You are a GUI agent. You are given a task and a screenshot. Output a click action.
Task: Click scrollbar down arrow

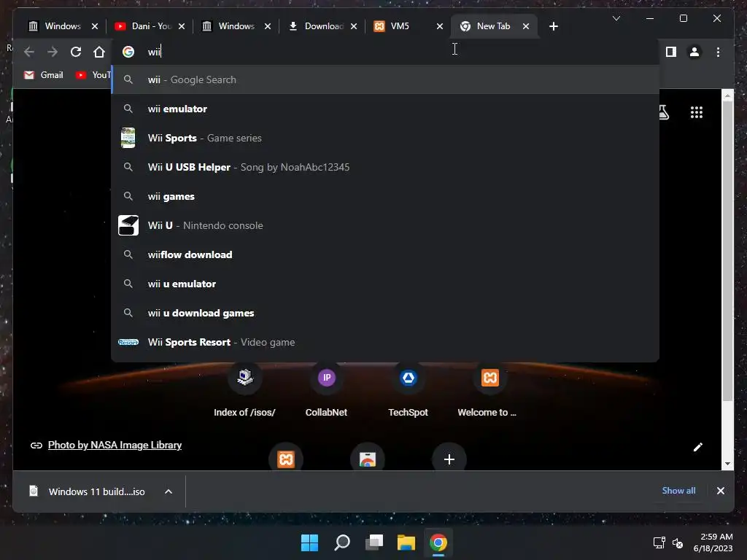tap(727, 463)
